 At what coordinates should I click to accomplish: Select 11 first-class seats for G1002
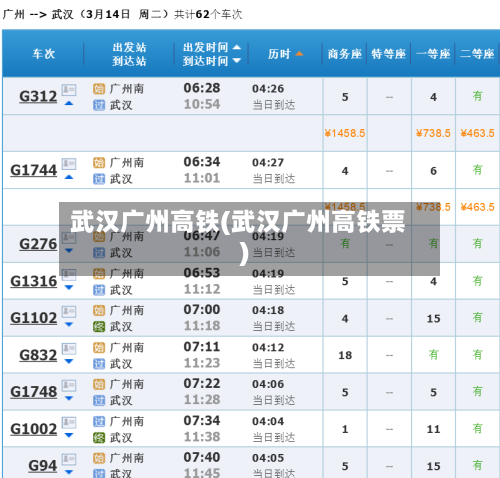pos(433,429)
